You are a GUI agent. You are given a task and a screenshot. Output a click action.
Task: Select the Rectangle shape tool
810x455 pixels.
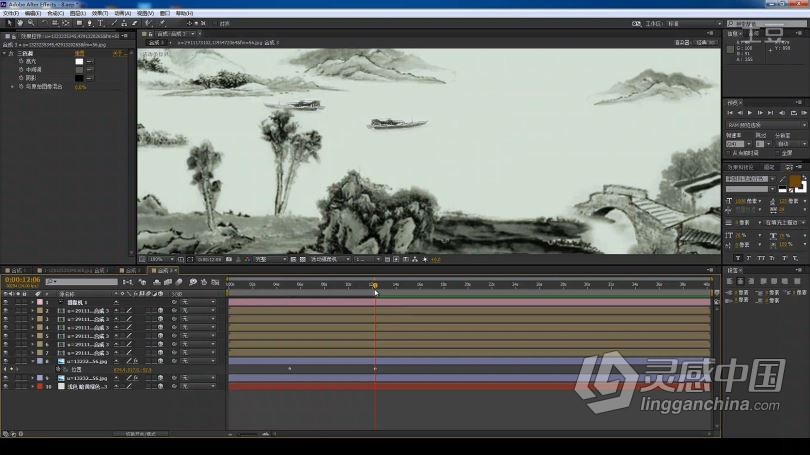[79, 23]
